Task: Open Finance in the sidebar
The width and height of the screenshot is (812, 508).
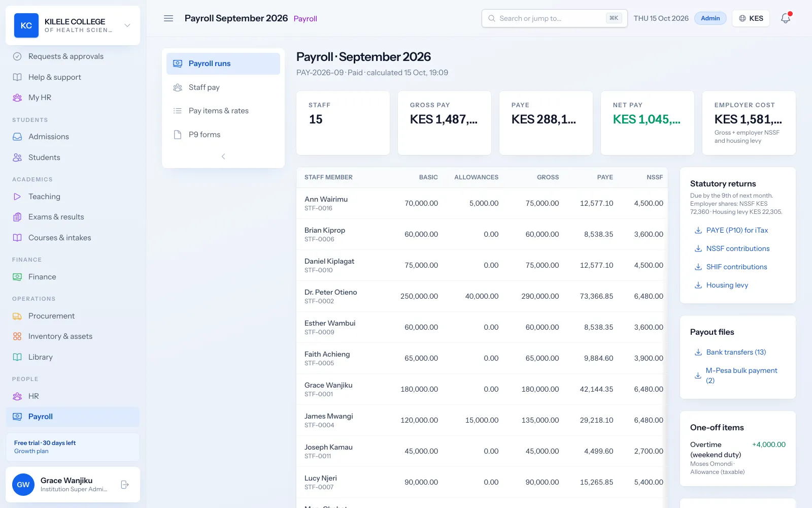Action: click(73, 277)
